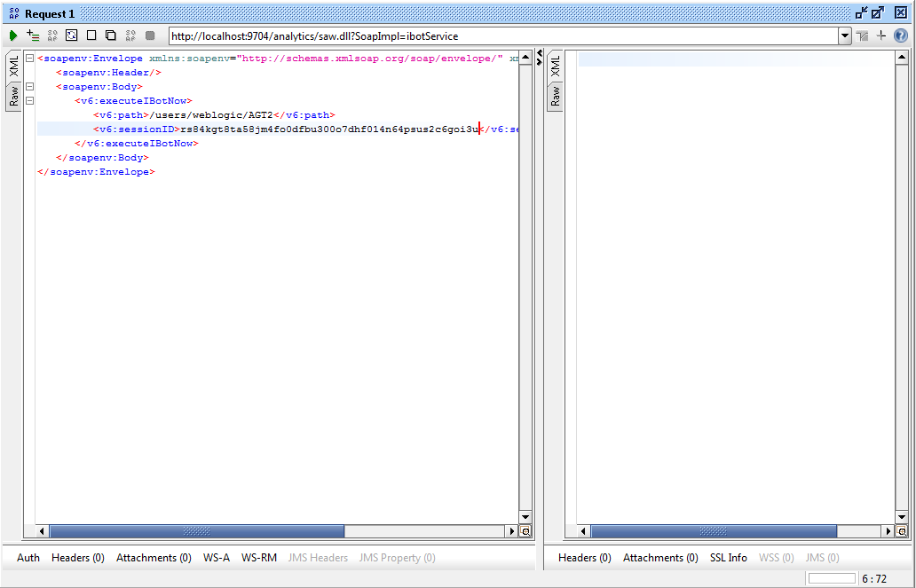Add this request to a TestCase
This screenshot has width=916, height=588.
click(x=33, y=35)
